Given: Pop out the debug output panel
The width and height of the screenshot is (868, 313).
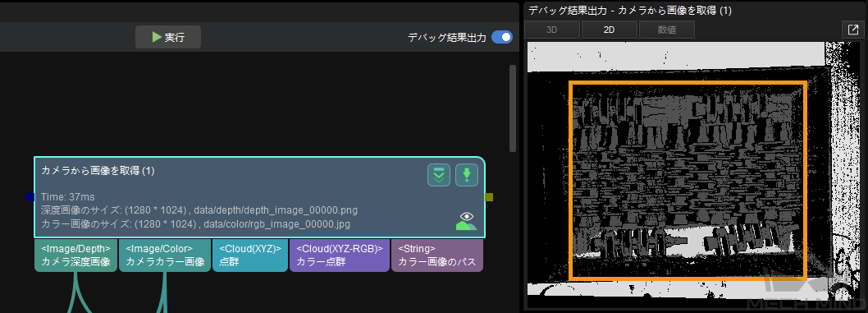Looking at the screenshot, I should point(853,30).
